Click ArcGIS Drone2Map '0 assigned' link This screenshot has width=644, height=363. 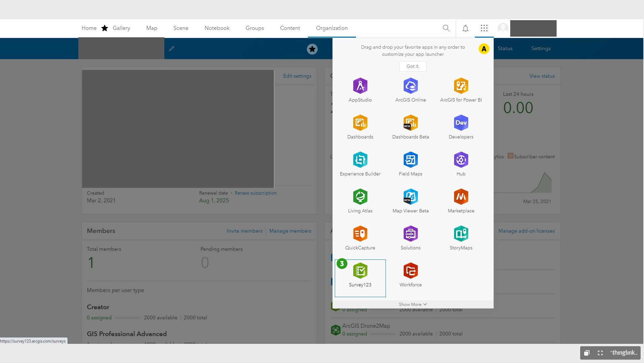355,334
